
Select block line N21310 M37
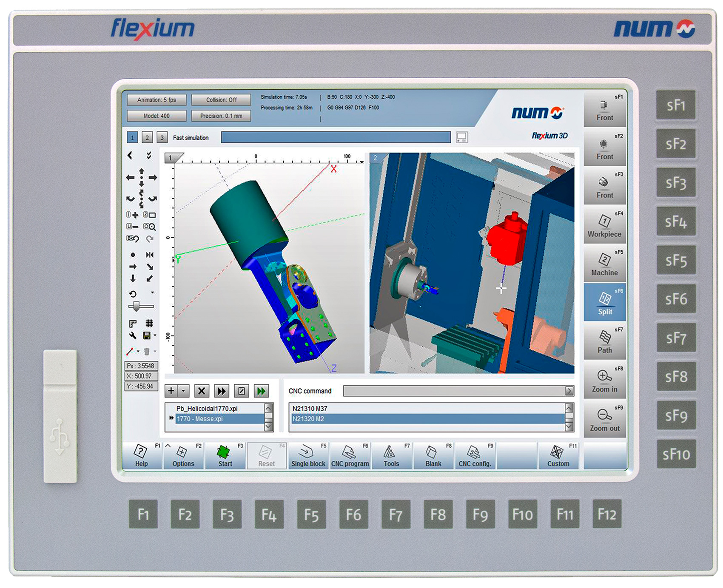(427, 409)
